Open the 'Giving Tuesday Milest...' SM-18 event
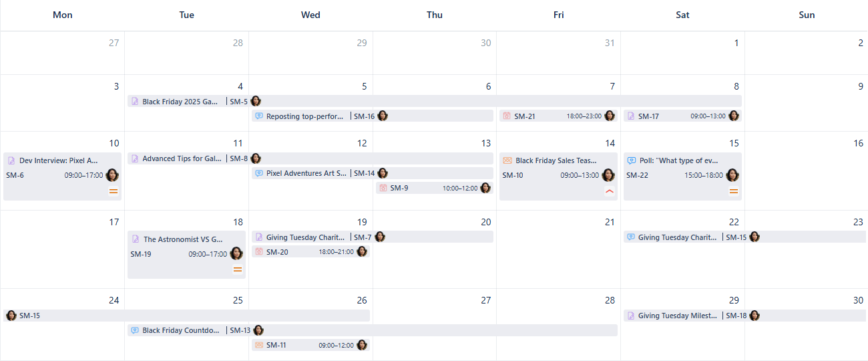This screenshot has height=361, width=868. click(x=677, y=316)
